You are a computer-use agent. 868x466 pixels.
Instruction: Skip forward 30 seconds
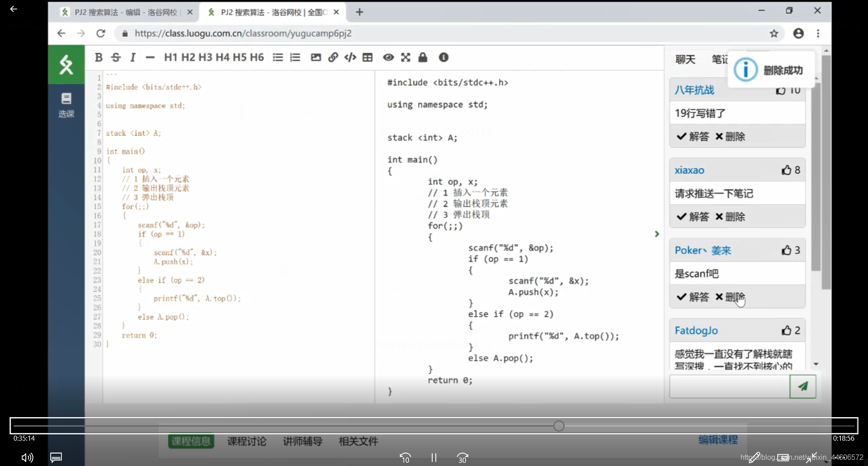[x=462, y=458]
